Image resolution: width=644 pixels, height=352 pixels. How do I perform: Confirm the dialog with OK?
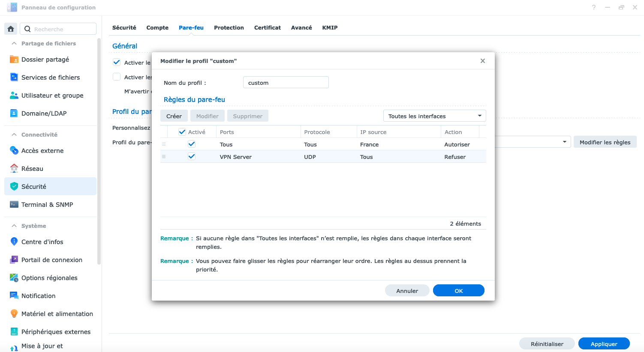[458, 291]
